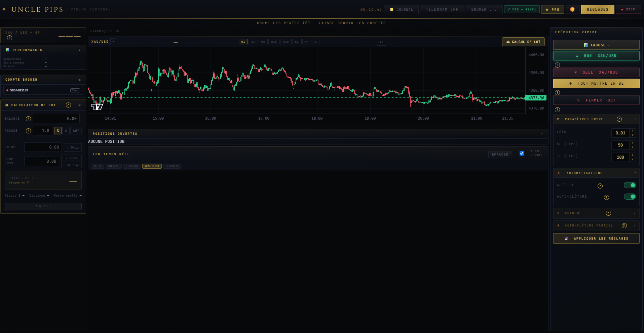Click the TP (pips) input field

(620, 157)
